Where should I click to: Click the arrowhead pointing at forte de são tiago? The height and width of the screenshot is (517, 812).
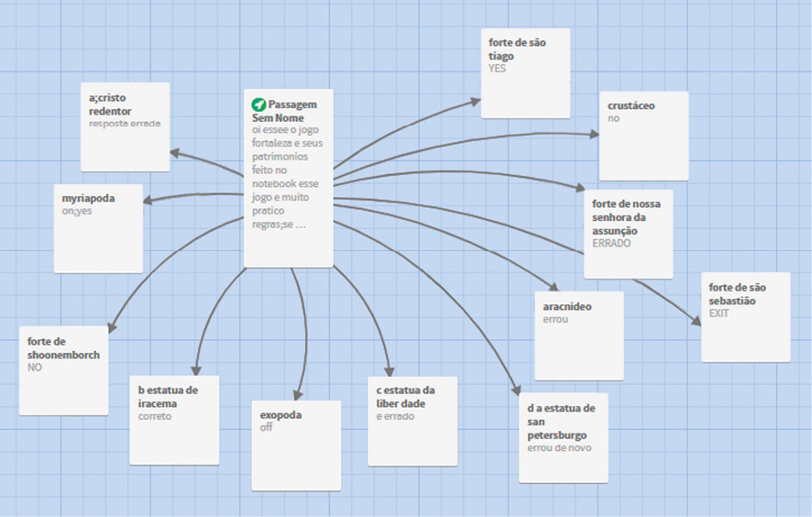(x=476, y=101)
